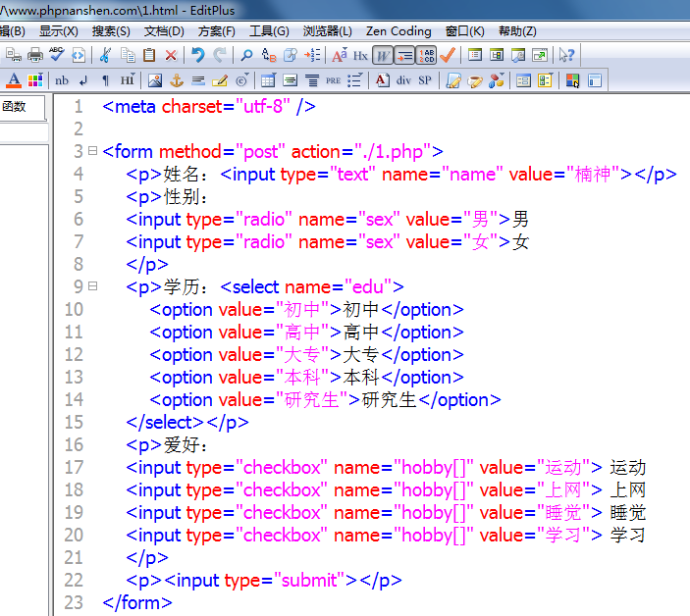
Task: Collapse the form block at line 3
Action: tap(92, 151)
